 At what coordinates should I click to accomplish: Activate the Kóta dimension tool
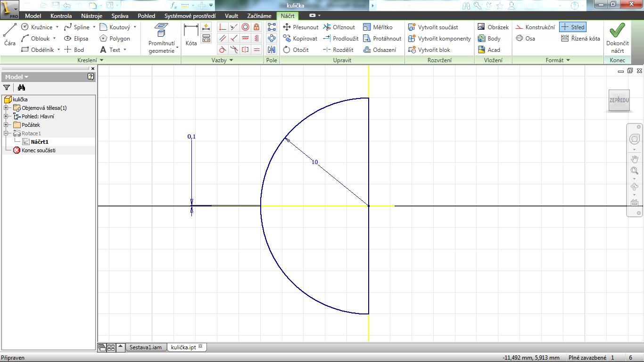(191, 35)
